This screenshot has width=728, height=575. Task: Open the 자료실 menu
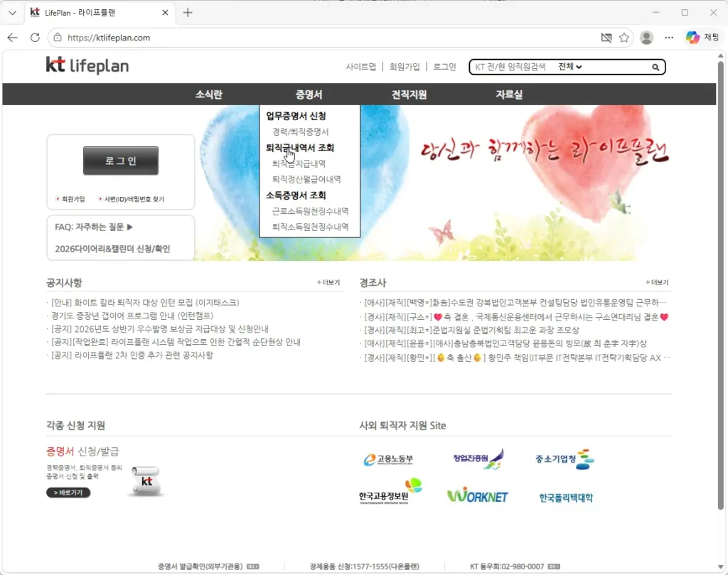tap(509, 95)
